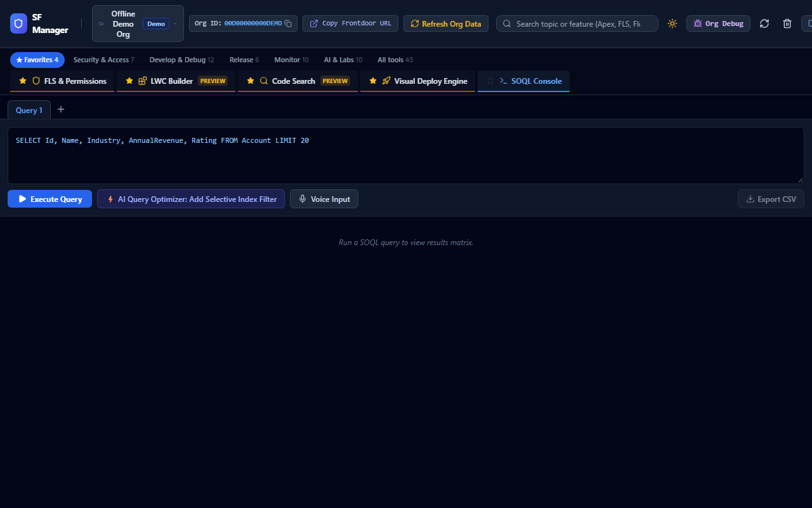The width and height of the screenshot is (812, 508).
Task: Click the PREVIEW badge on Code Search
Action: tap(335, 81)
